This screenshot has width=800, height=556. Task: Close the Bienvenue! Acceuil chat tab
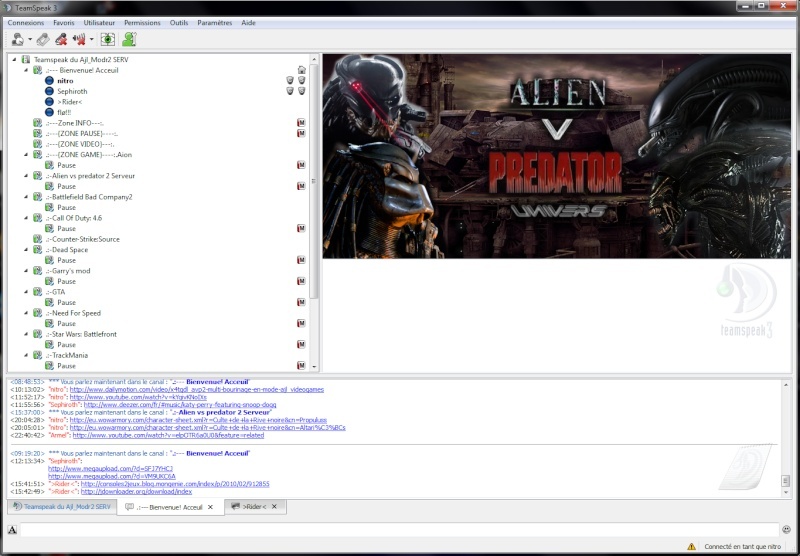210,507
